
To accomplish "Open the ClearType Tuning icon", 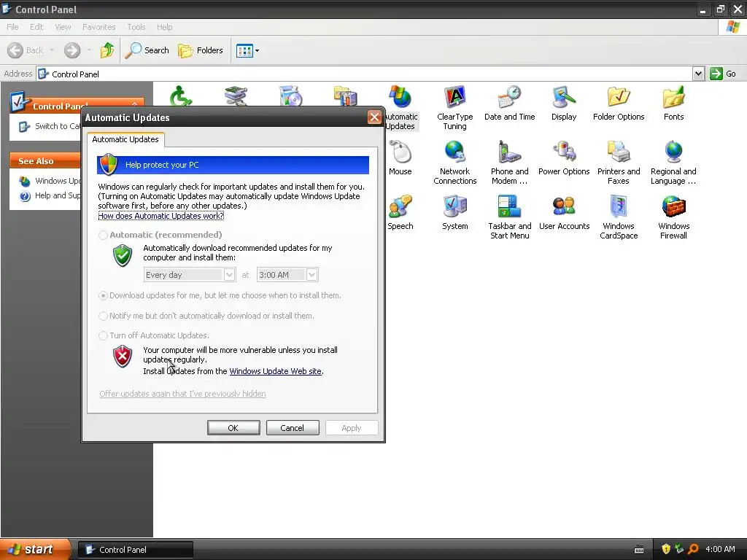I will [454, 108].
